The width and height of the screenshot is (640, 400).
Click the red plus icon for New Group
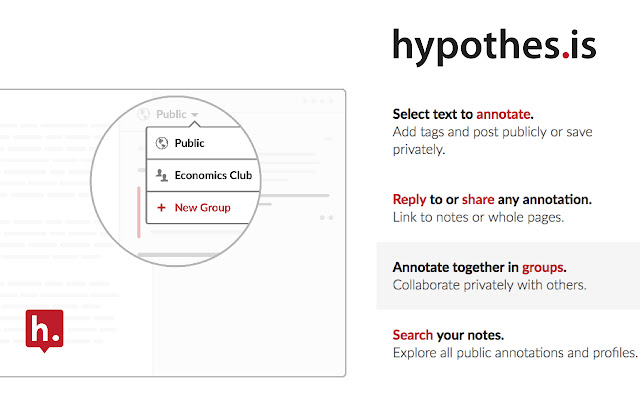pos(160,208)
